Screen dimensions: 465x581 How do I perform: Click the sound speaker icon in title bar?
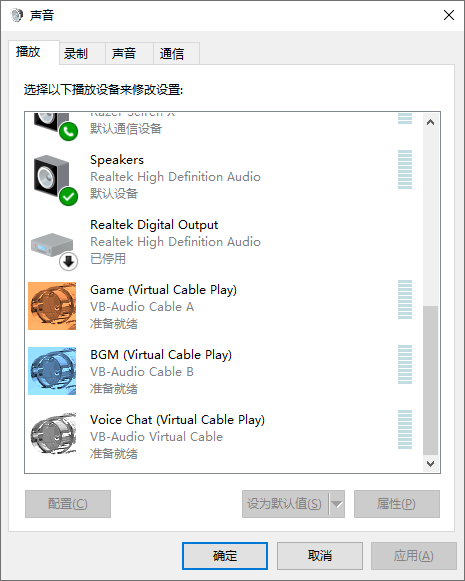click(17, 15)
